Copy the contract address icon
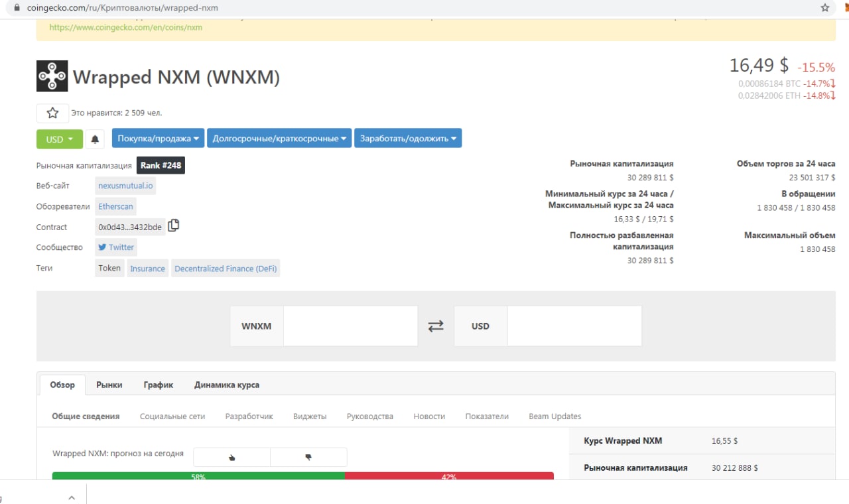This screenshot has width=849, height=504. pyautogui.click(x=173, y=225)
